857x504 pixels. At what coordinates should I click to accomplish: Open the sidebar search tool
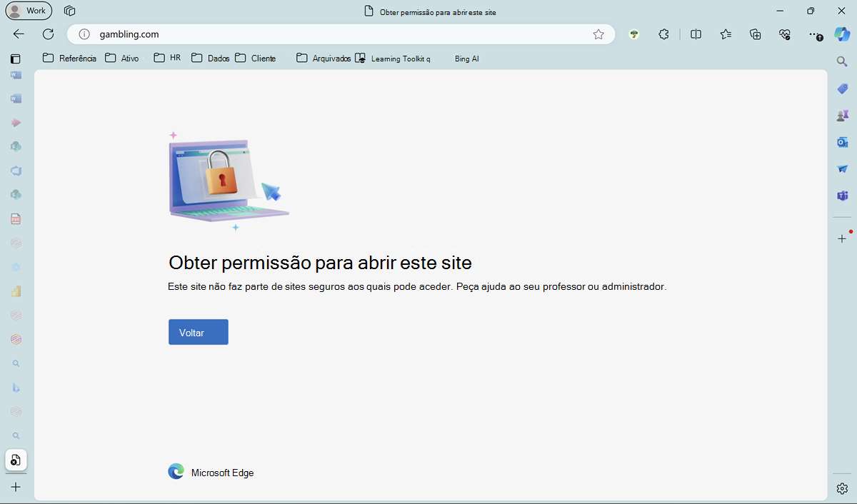coord(841,61)
